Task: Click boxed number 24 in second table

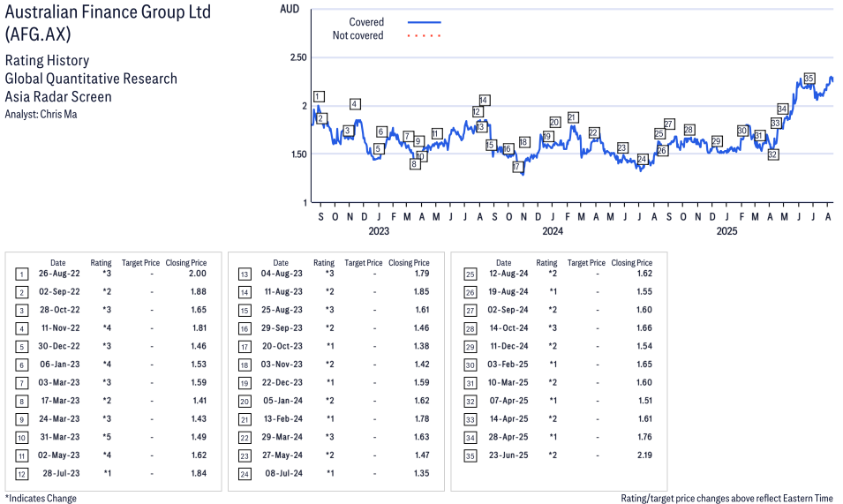Action: point(245,474)
